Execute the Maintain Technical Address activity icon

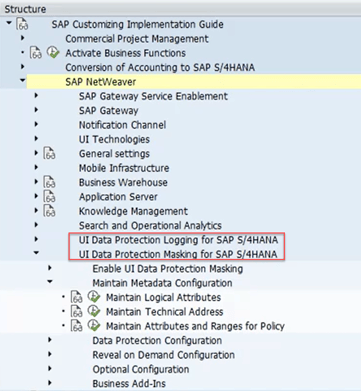point(94,311)
